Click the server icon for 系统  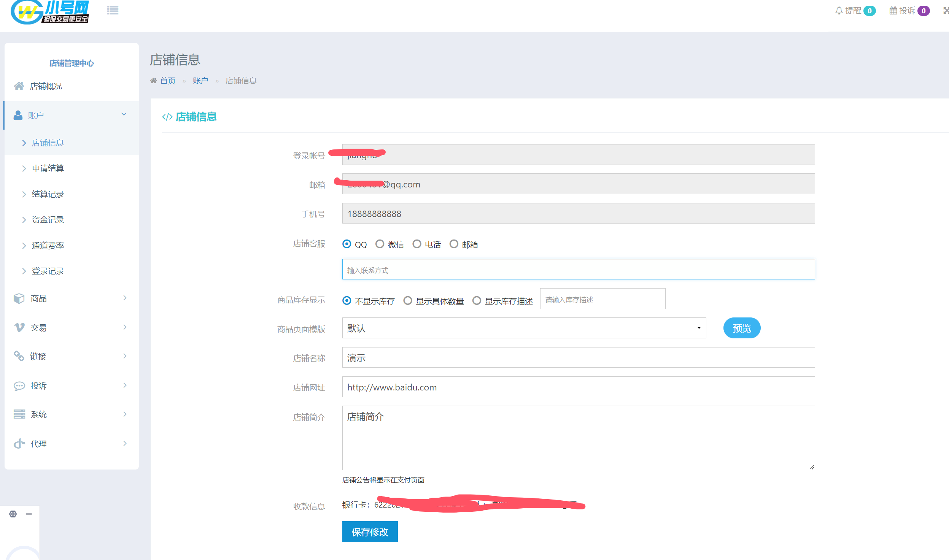[x=19, y=414]
